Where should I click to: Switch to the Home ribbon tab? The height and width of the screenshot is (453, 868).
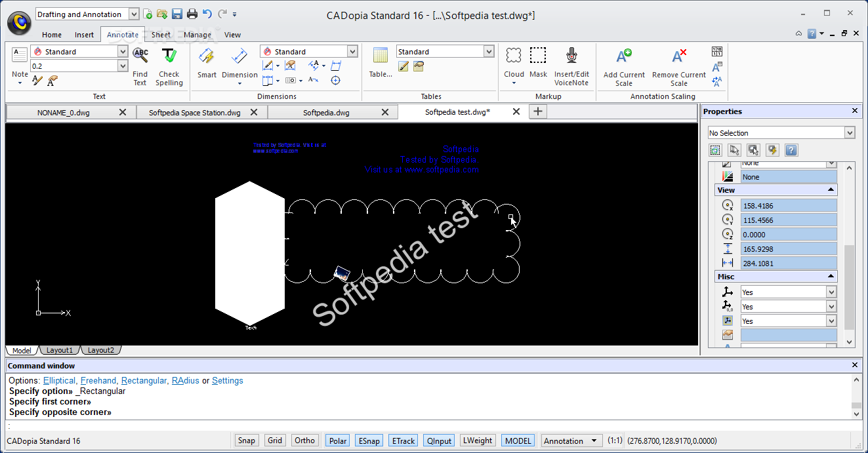tap(52, 35)
